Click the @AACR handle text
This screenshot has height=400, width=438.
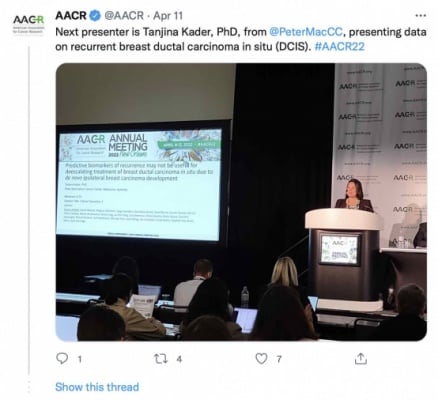click(x=124, y=16)
